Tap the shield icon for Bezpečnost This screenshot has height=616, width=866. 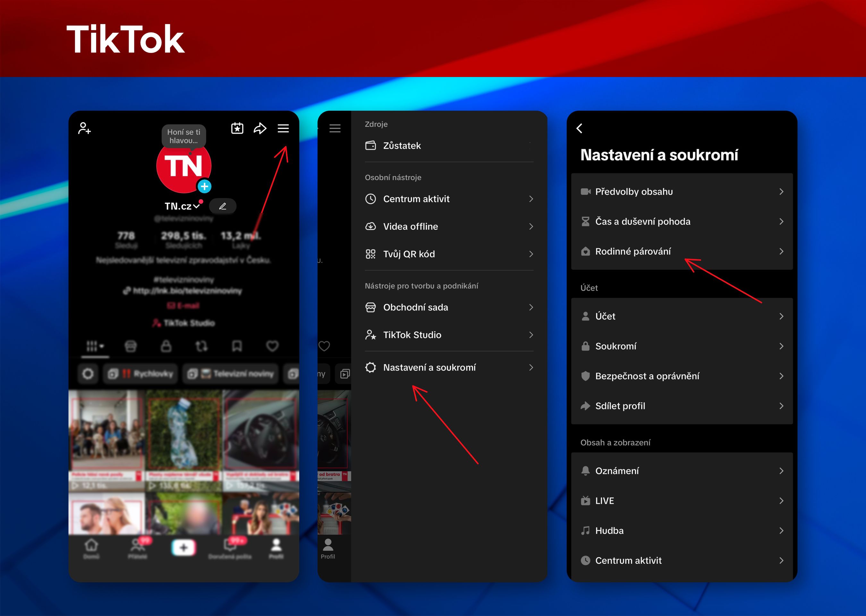coord(585,376)
